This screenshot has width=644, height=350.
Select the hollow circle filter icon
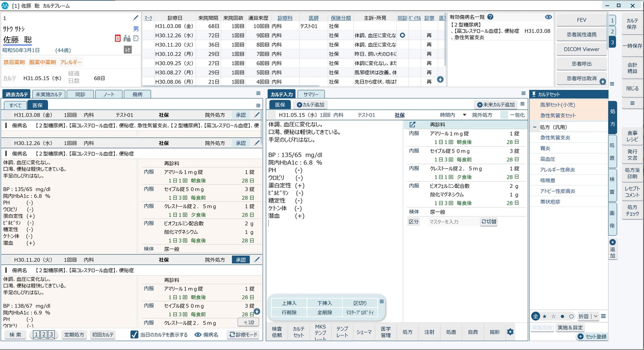tap(571, 316)
